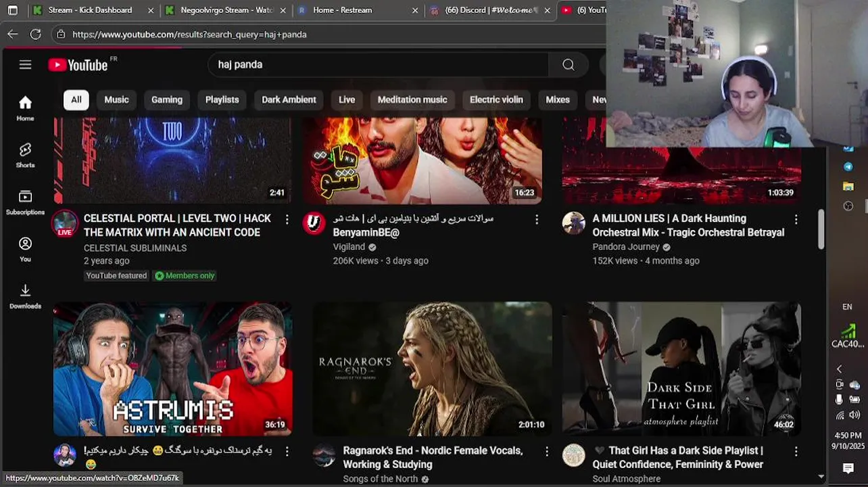Click the EN language indicator

[x=847, y=307]
